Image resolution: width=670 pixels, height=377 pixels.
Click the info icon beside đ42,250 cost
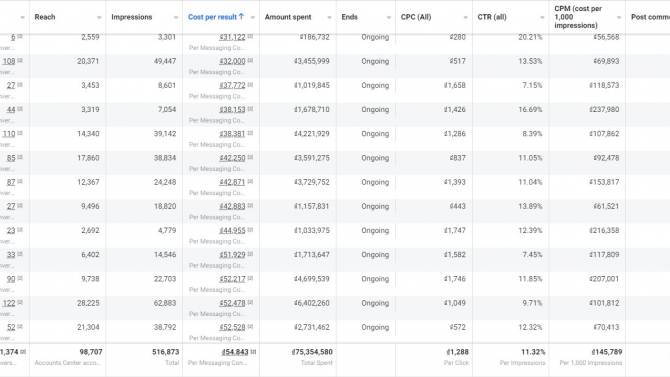click(x=250, y=157)
